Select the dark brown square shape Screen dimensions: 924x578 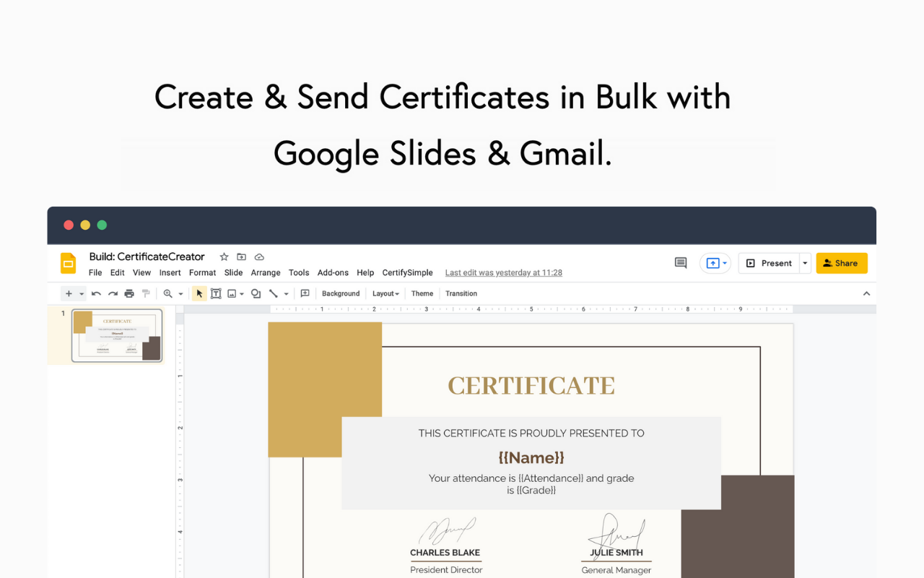point(738,527)
